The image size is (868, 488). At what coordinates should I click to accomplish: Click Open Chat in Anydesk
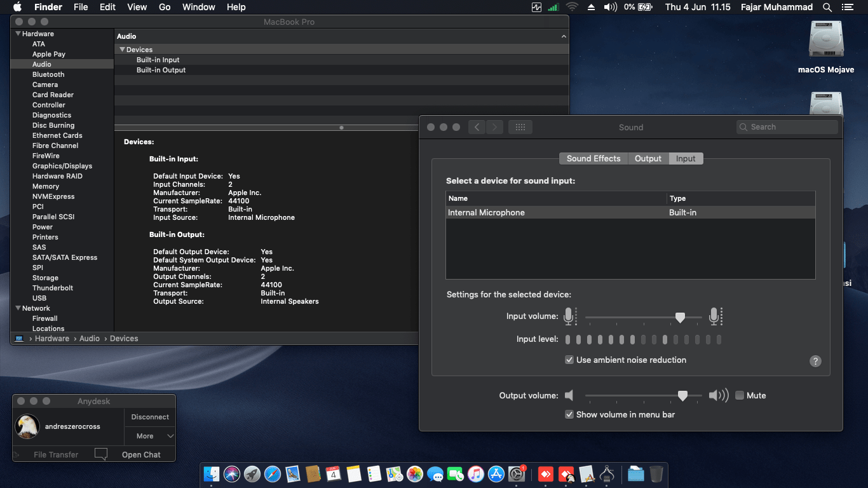pos(141,454)
